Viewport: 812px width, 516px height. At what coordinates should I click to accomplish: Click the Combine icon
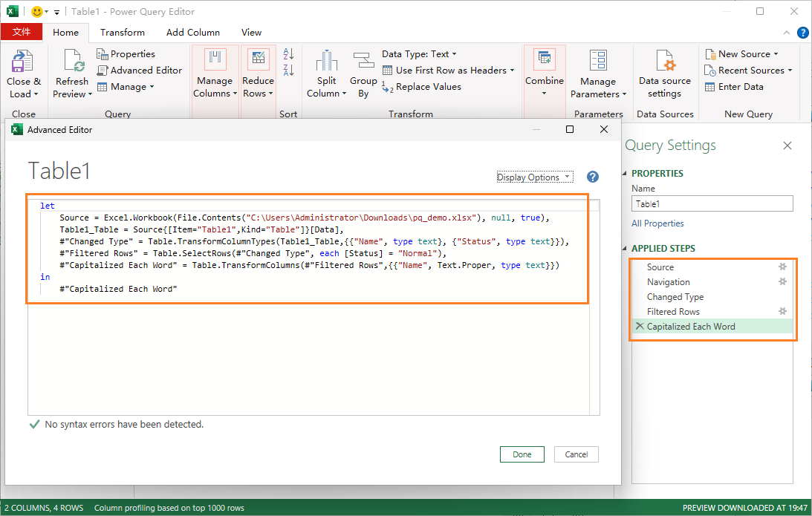[545, 71]
